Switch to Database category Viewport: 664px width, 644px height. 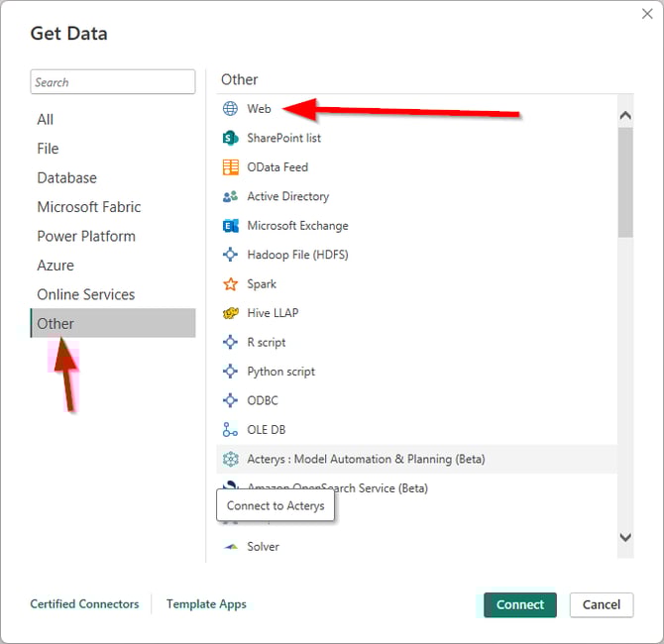coord(67,177)
